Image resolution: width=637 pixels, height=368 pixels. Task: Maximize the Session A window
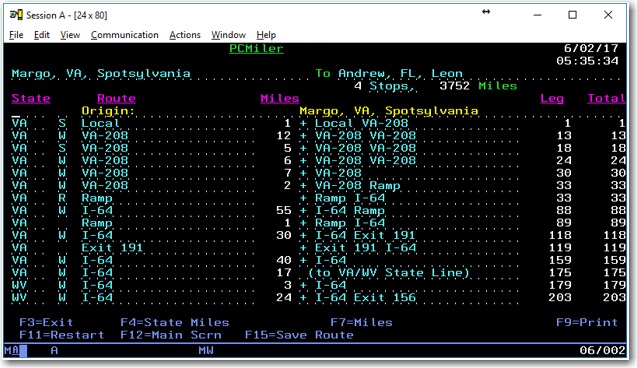tap(572, 15)
